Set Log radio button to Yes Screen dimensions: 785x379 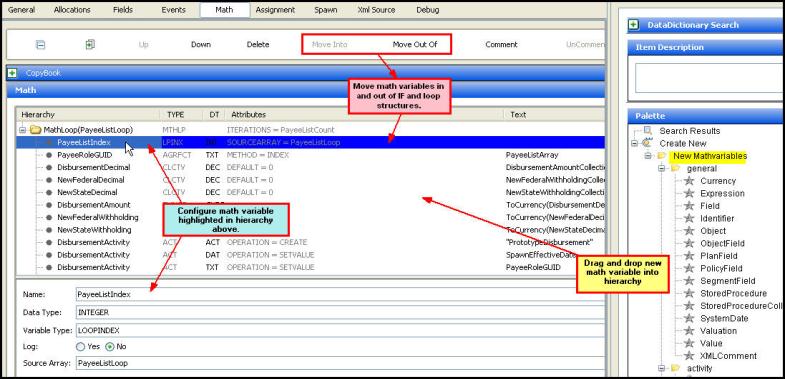coord(81,346)
